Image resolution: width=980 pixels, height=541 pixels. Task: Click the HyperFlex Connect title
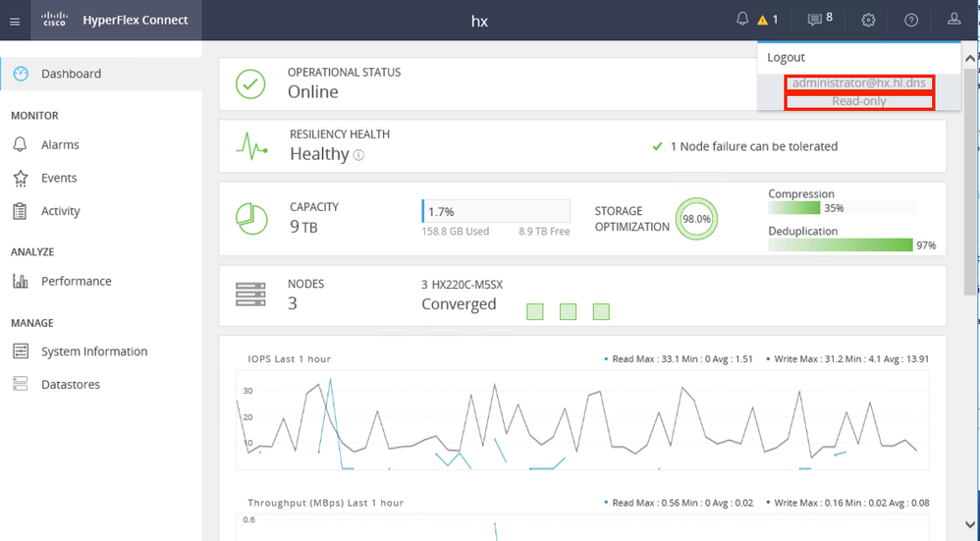coord(135,20)
